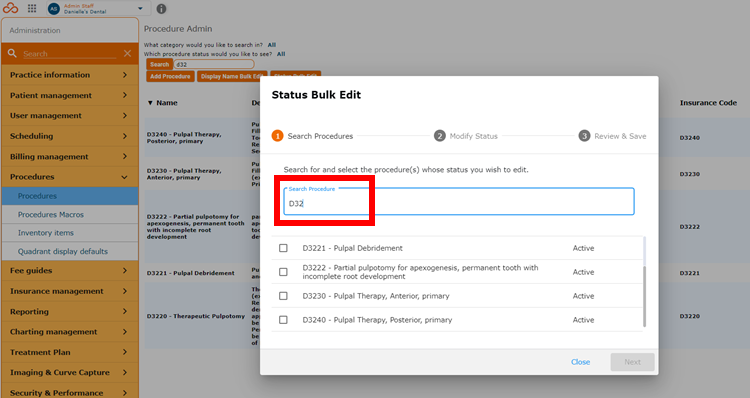Open Procedures Macros submenu item
750x398 pixels.
70,215
